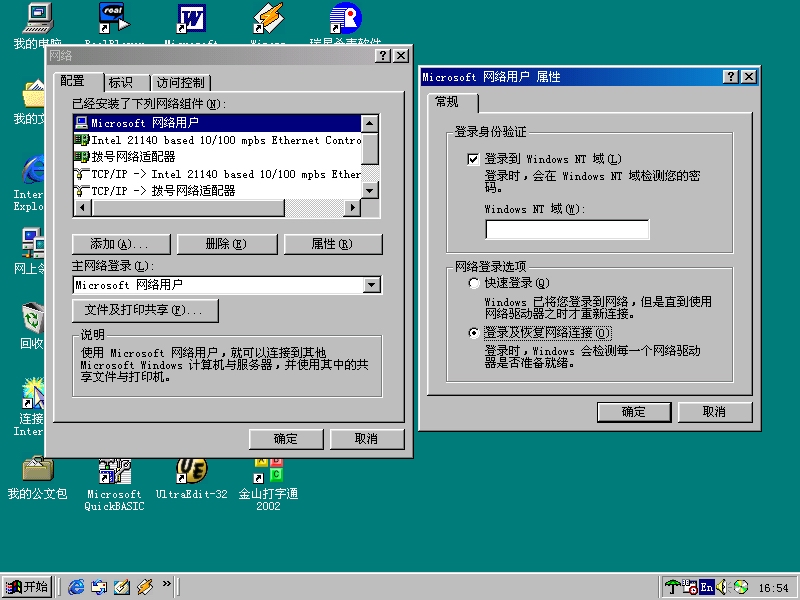Screen dimensions: 800x600
Task: Open Rising antivirus desktop shortcut
Action: pos(345,19)
